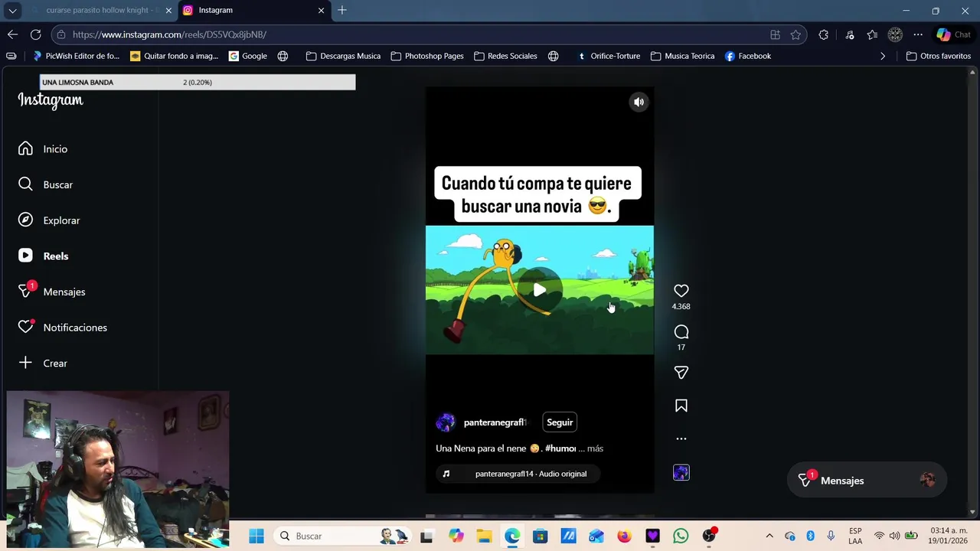The image size is (980, 551).
Task: Expand caption with the 'más' link
Action: pyautogui.click(x=595, y=448)
